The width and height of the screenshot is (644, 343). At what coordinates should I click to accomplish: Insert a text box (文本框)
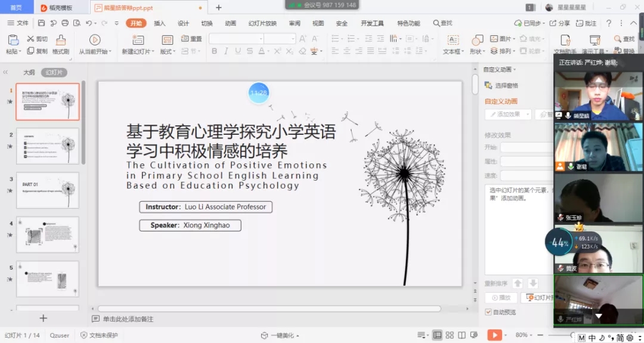coord(453,40)
